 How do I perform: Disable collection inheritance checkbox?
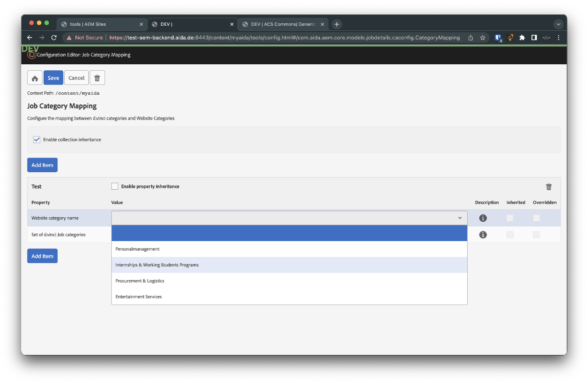pos(37,140)
